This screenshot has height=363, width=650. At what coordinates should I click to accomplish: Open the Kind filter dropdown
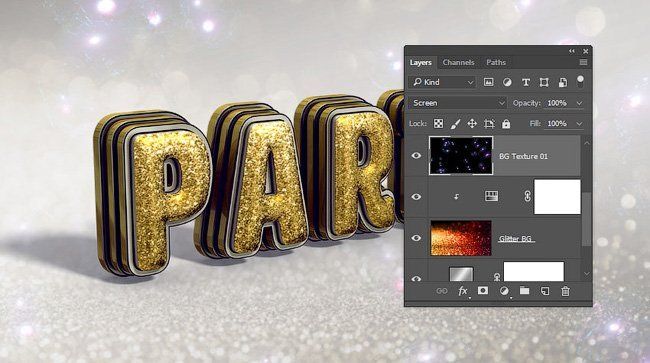(x=442, y=82)
